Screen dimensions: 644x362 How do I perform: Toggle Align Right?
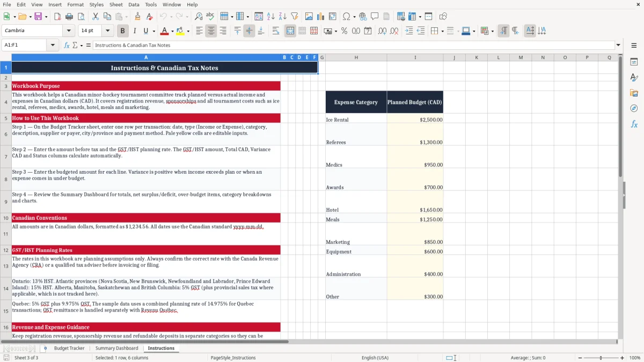(223, 31)
